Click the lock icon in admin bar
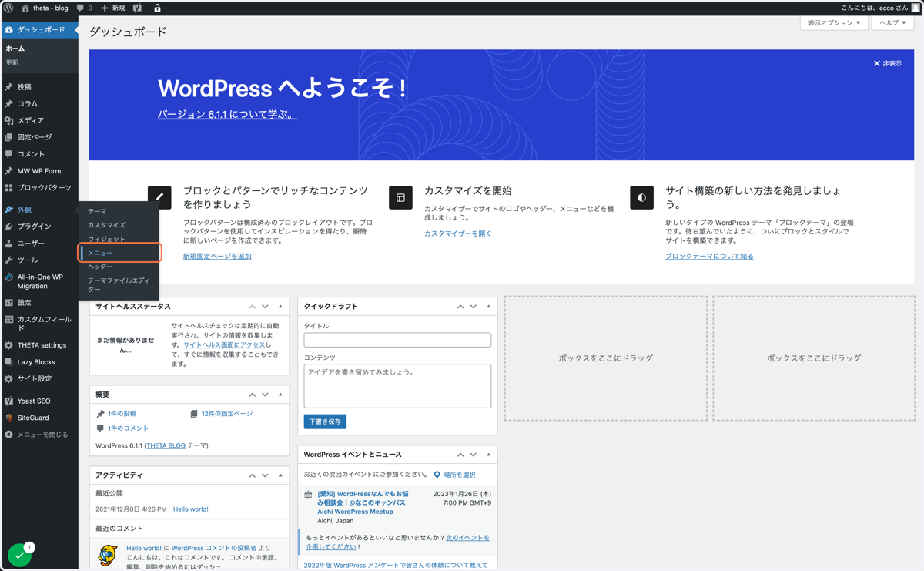 [x=157, y=8]
